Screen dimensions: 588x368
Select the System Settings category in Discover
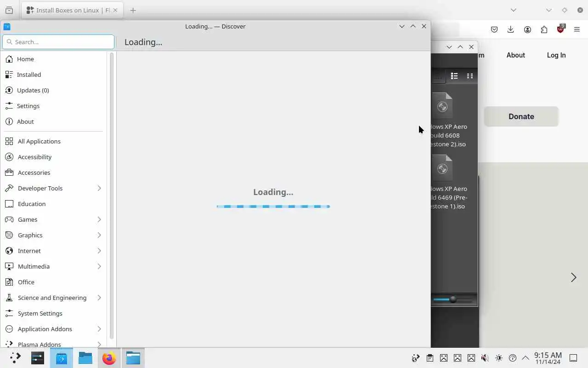point(54,313)
